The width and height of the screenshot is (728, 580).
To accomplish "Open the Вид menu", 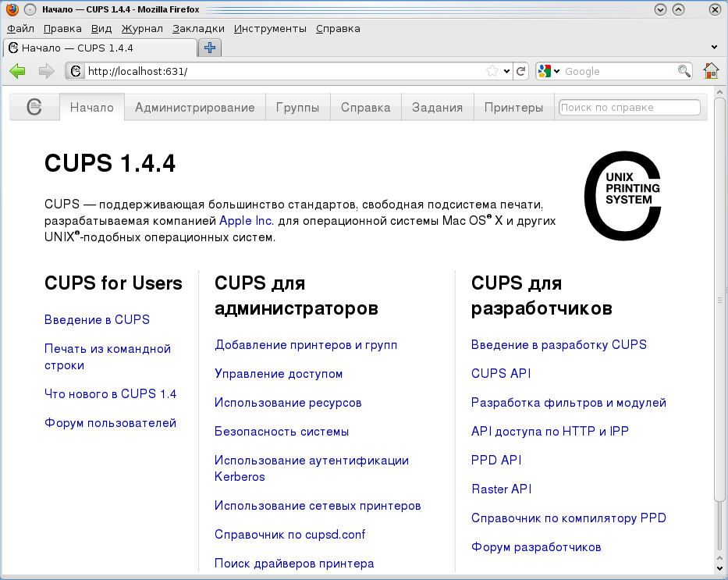I will pyautogui.click(x=101, y=29).
